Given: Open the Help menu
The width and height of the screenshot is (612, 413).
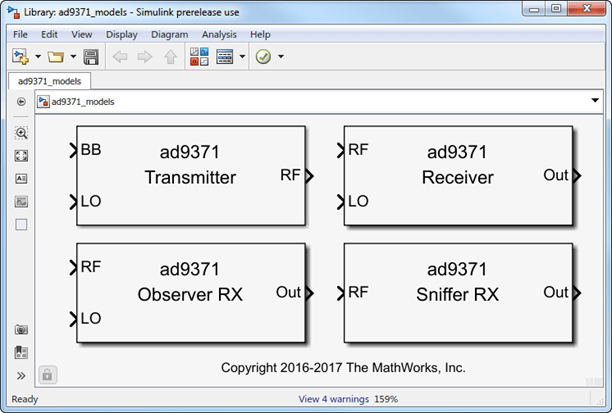Looking at the screenshot, I should tap(260, 34).
